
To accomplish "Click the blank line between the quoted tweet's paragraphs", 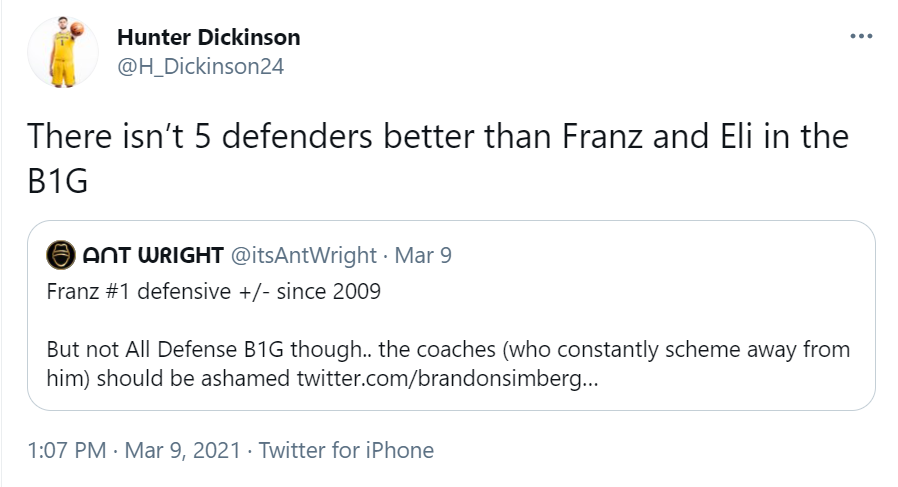I will point(300,321).
